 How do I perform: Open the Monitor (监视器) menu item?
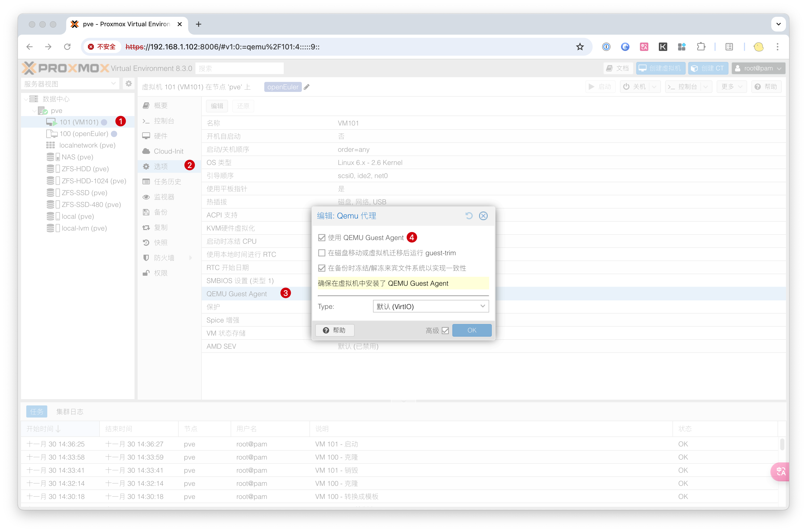coord(169,197)
